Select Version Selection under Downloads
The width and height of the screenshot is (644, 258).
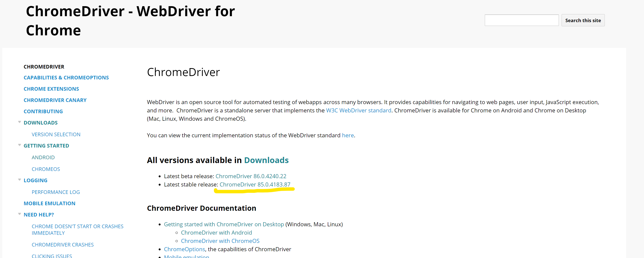[56, 134]
